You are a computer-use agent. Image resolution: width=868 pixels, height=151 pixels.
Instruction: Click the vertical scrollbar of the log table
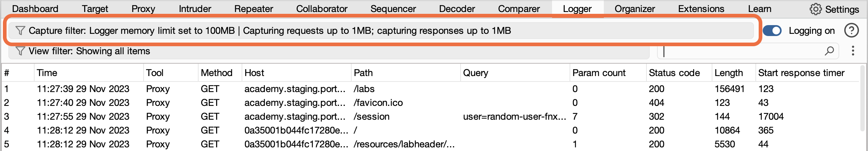tap(862, 98)
